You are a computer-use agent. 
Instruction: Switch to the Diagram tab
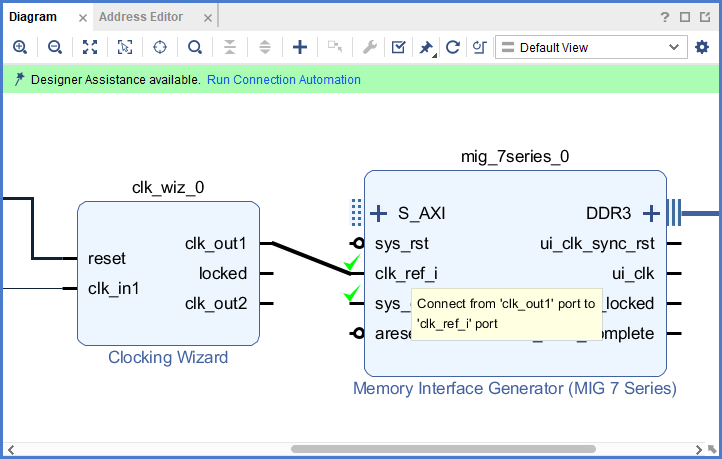(33, 17)
